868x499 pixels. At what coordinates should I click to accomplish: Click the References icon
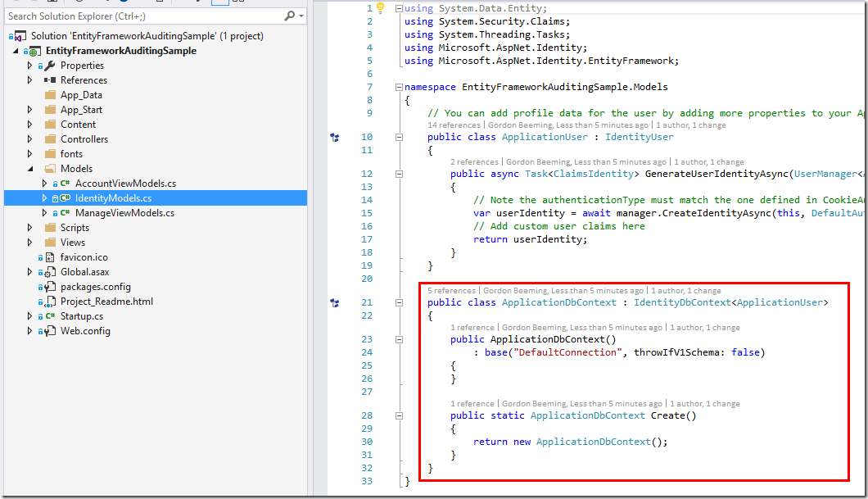tap(50, 80)
